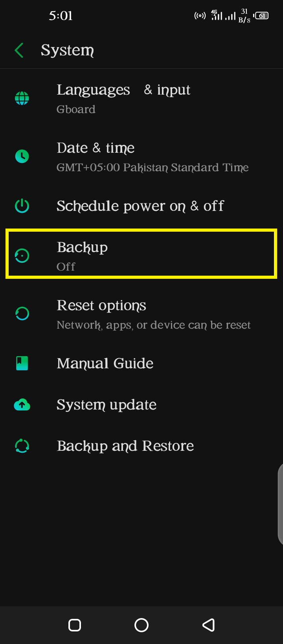This screenshot has height=644, width=283.
Task: Click the Manual Guide book icon
Action: [22, 363]
